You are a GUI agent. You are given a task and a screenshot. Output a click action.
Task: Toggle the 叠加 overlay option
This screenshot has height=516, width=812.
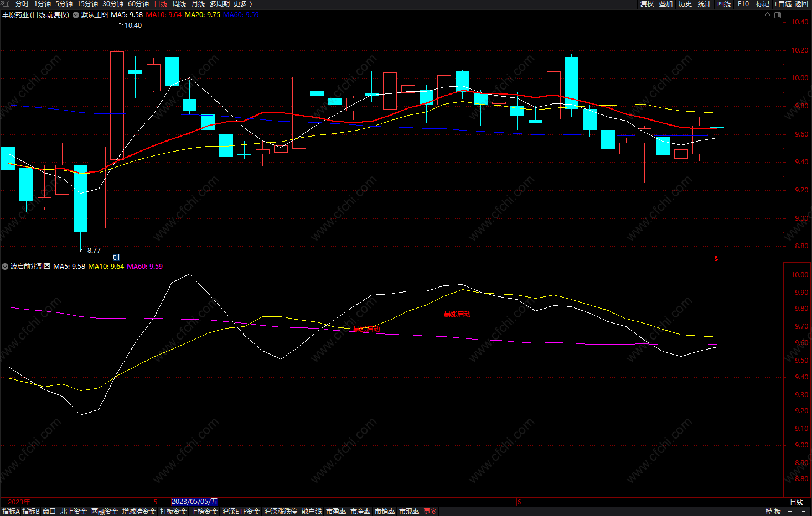tap(666, 4)
